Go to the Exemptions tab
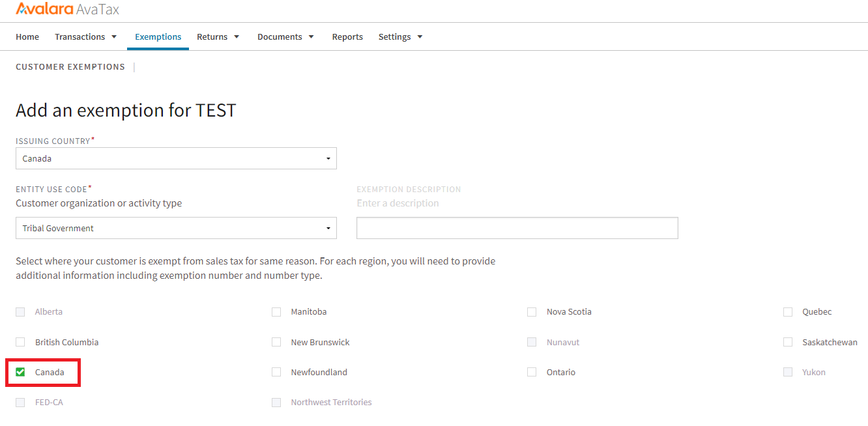 tap(158, 37)
